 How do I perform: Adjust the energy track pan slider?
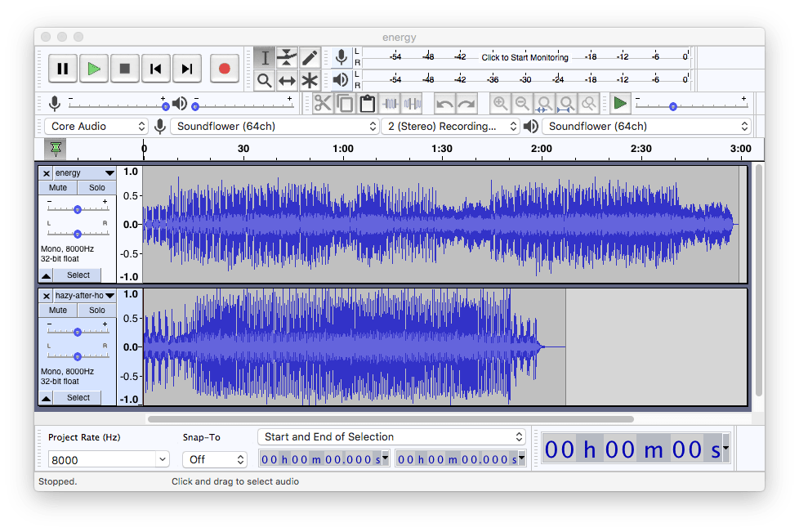pos(78,234)
